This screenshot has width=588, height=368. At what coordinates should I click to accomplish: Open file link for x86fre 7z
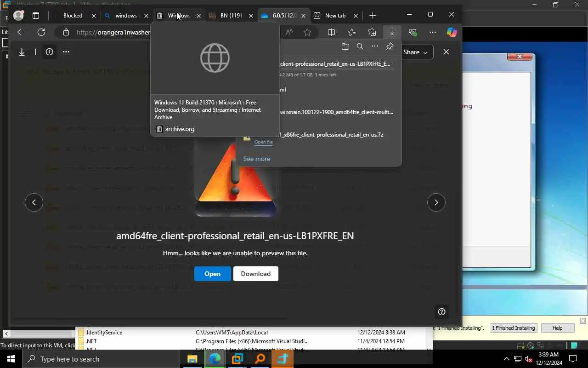[x=264, y=142]
